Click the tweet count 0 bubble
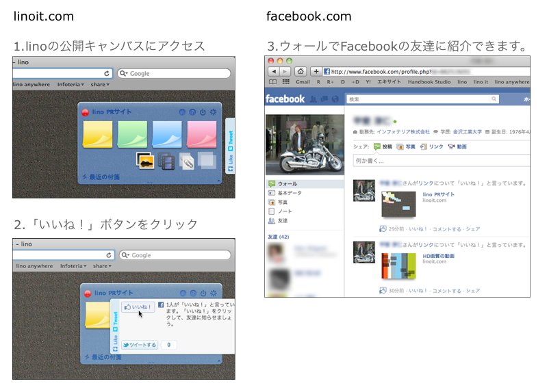Image resolution: width=549 pixels, height=392 pixels. (169, 345)
